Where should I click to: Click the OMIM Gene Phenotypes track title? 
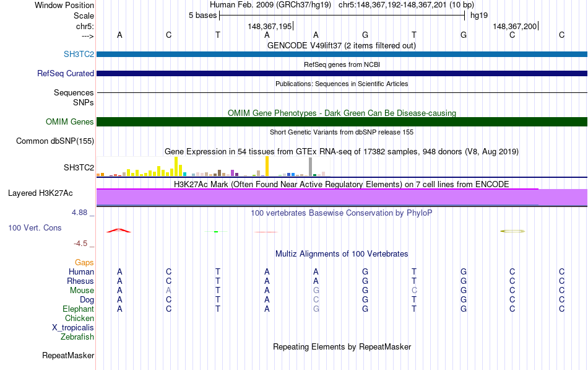pos(342,113)
